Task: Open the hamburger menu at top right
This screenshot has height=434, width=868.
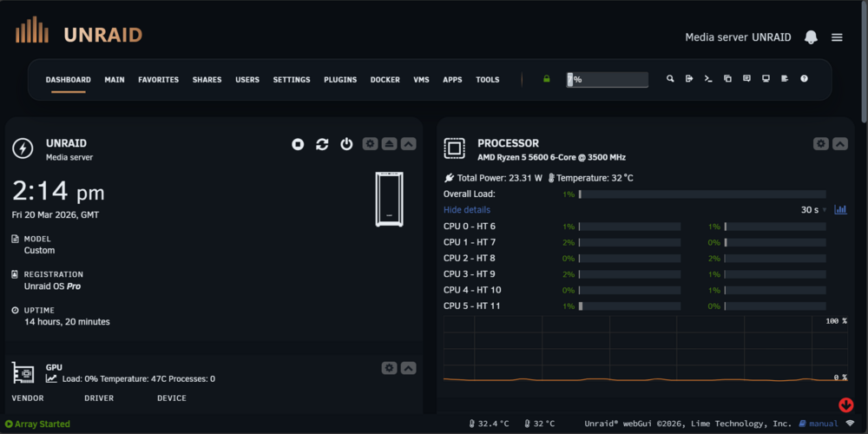Action: point(837,37)
